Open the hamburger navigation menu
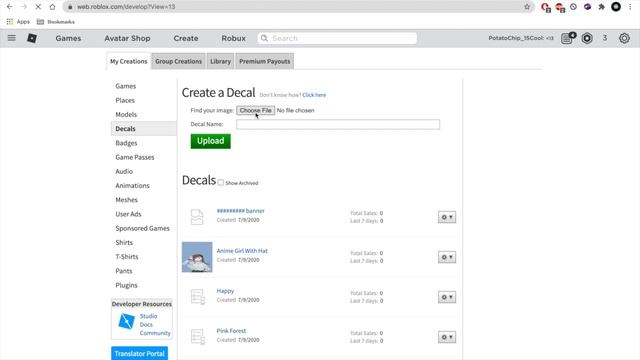Viewport: 640px width, 360px height. (11, 38)
